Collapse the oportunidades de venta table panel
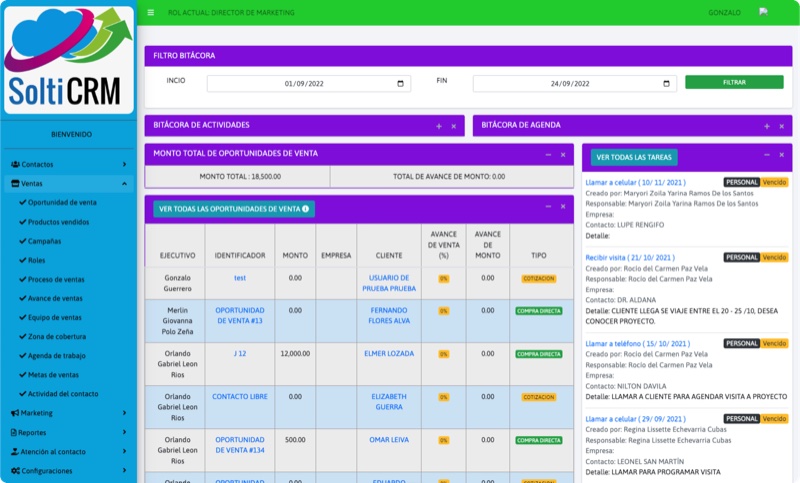This screenshot has height=483, width=800. pyautogui.click(x=548, y=207)
